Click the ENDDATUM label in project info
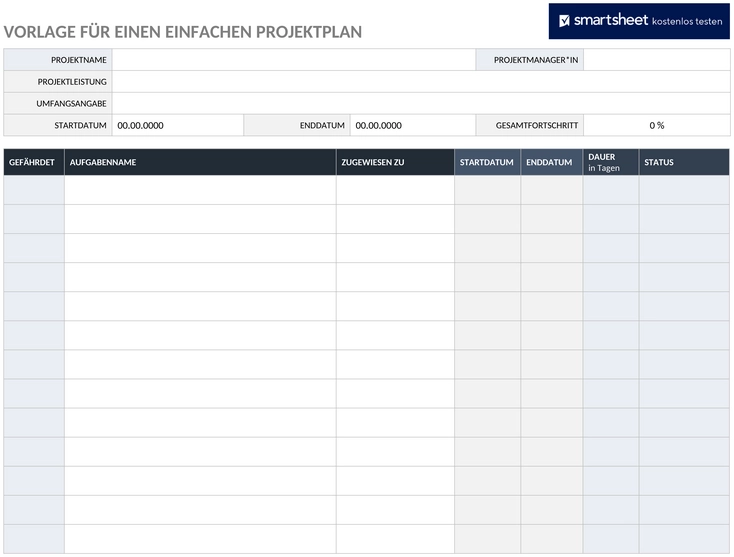The height and width of the screenshot is (557, 734). pos(322,125)
